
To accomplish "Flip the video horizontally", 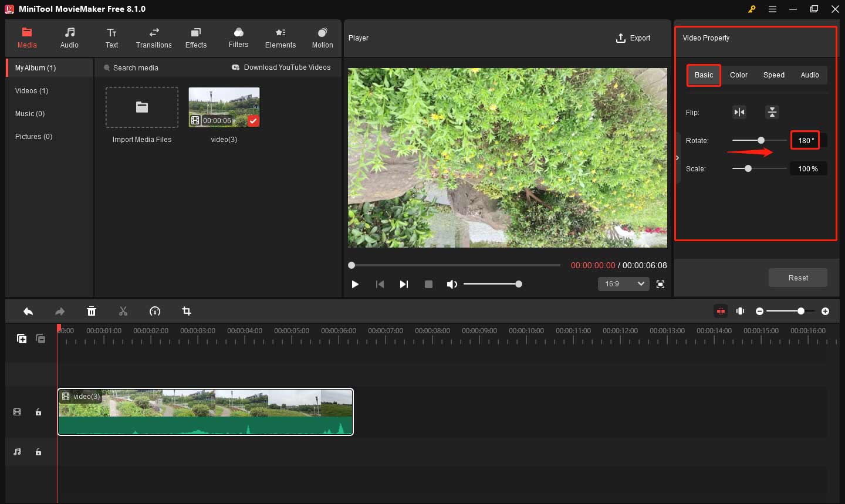I will pyautogui.click(x=739, y=112).
